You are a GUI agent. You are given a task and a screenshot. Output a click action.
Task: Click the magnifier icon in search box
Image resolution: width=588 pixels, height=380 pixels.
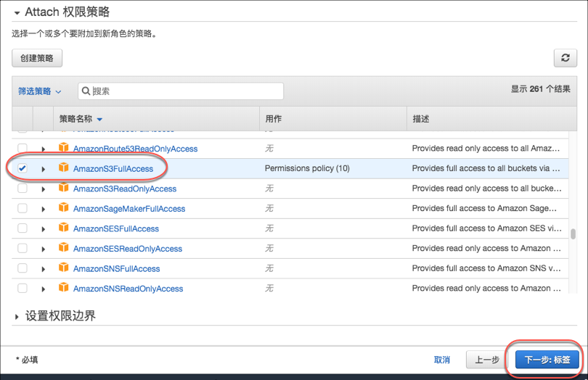(86, 91)
